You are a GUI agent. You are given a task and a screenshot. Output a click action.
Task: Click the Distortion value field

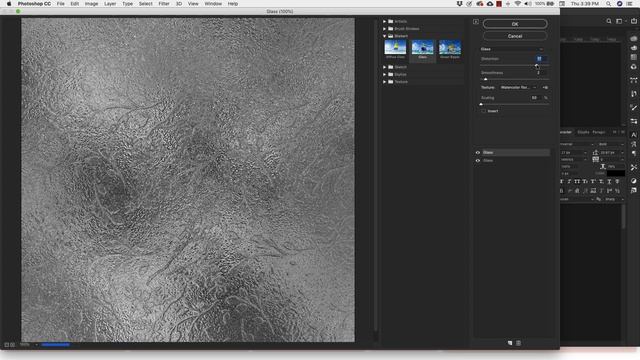tap(540, 59)
